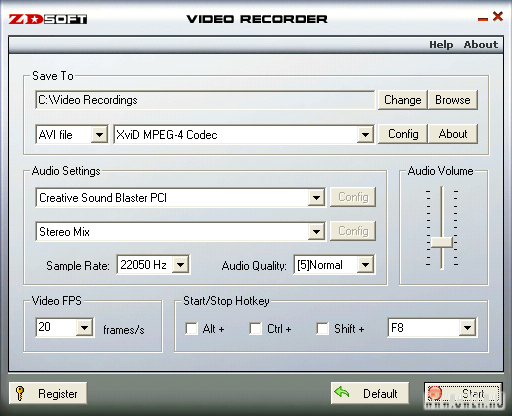
Task: Open the Help menu
Action: (441, 44)
